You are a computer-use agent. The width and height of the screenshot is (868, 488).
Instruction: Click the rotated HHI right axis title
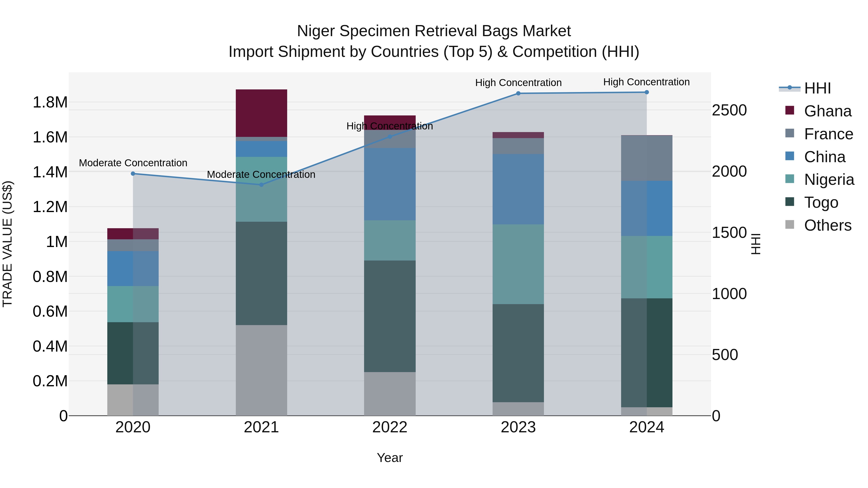pos(756,244)
